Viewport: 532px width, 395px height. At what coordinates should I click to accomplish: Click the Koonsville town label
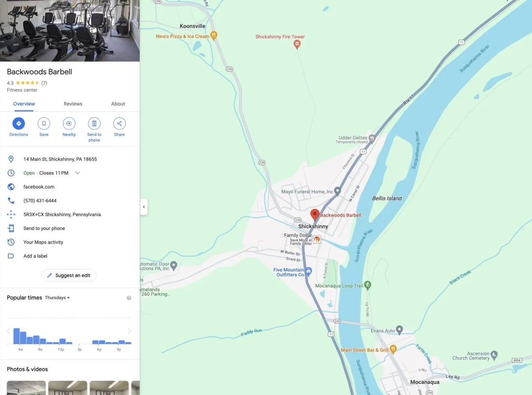[192, 26]
